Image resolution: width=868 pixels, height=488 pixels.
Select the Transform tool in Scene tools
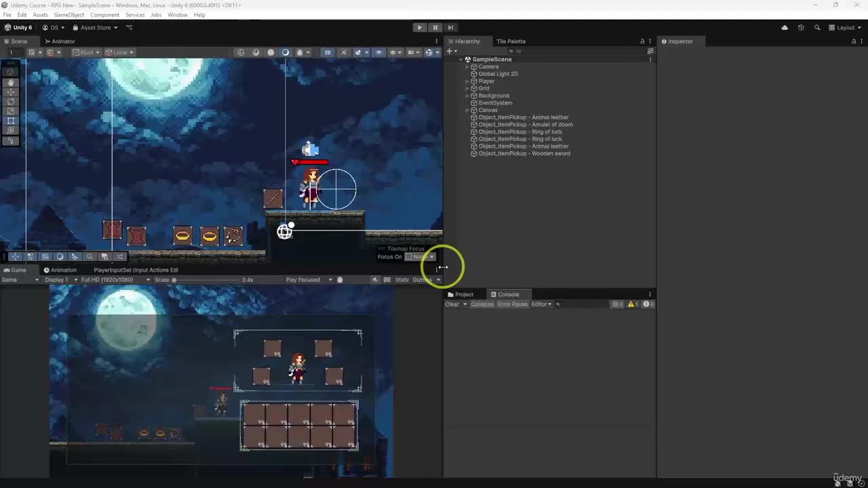[x=11, y=130]
